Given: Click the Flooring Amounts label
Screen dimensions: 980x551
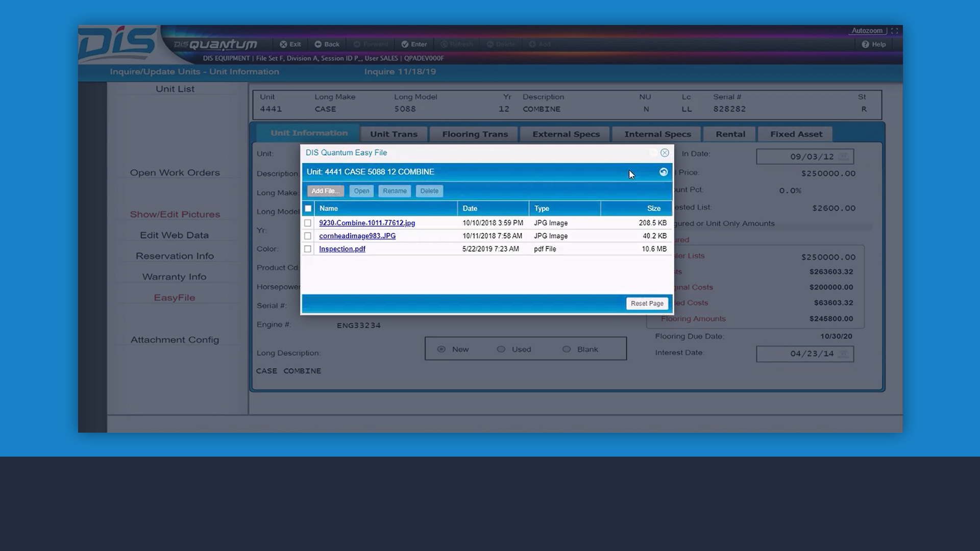Looking at the screenshot, I should (693, 319).
